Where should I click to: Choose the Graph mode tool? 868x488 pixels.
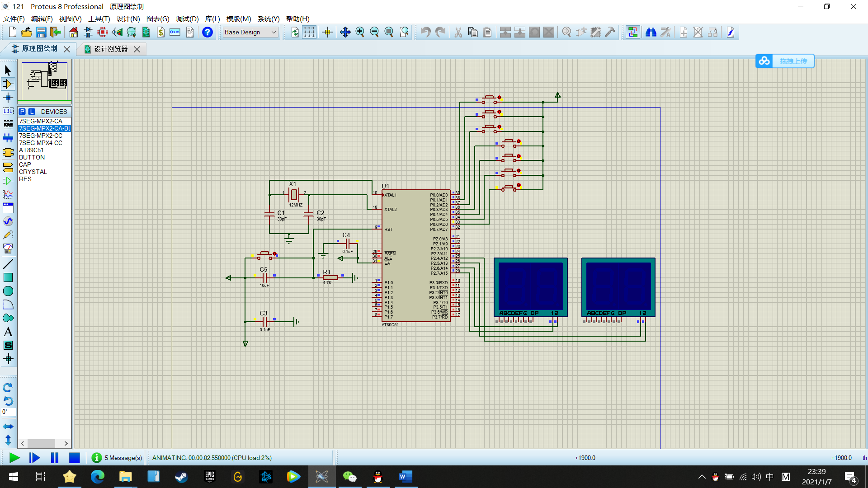click(x=8, y=194)
